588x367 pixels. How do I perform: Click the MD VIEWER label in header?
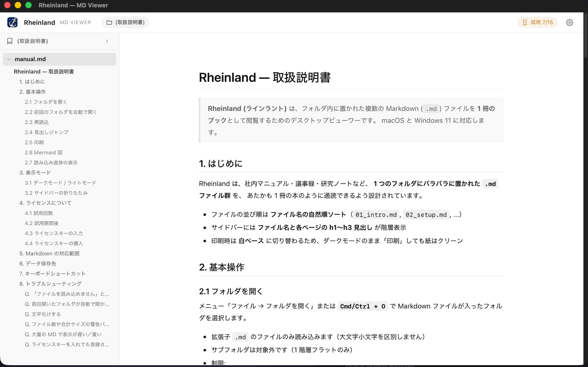click(x=75, y=22)
